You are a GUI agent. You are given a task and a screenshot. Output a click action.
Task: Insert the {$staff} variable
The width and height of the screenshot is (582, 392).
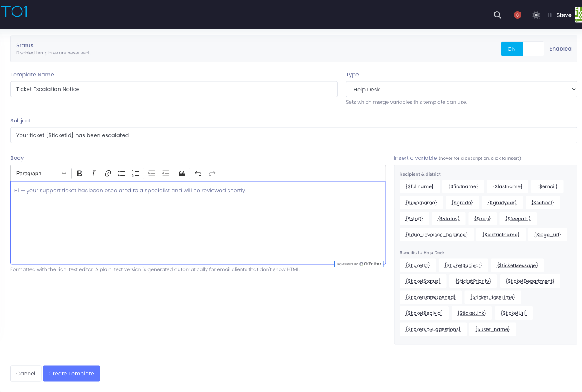pyautogui.click(x=415, y=219)
